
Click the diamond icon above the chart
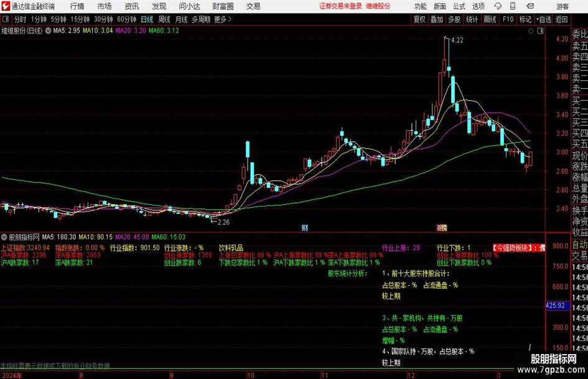tap(531, 31)
